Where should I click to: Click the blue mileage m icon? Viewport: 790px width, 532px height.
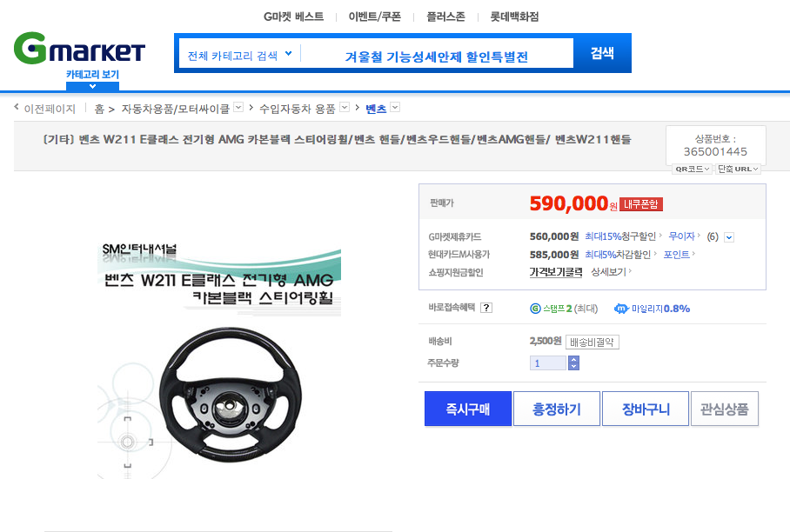(x=621, y=309)
